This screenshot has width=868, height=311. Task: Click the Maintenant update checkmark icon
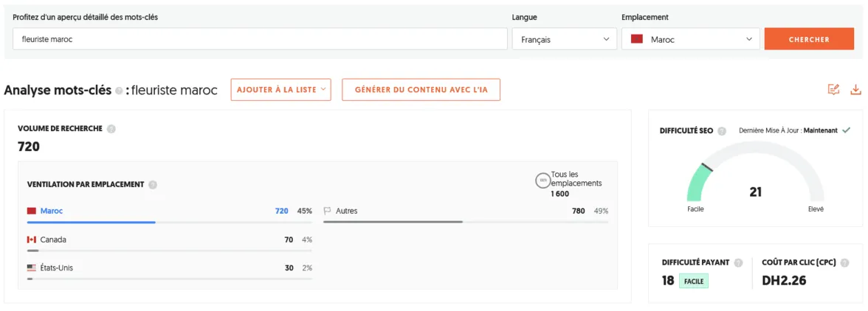[846, 130]
